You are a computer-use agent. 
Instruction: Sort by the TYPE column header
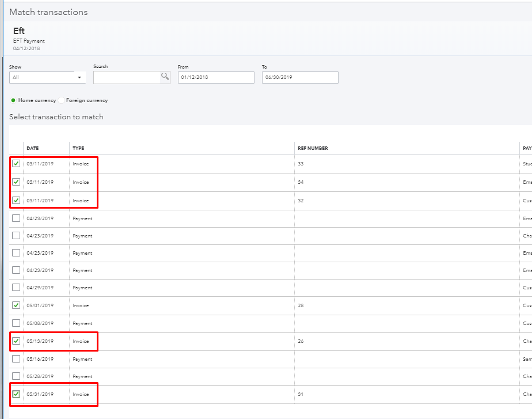78,148
